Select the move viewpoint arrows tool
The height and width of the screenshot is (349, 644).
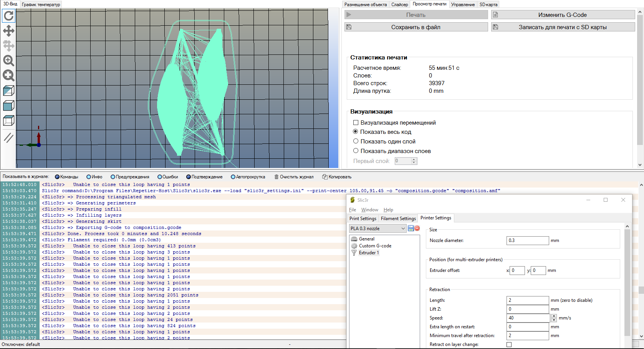(8, 31)
